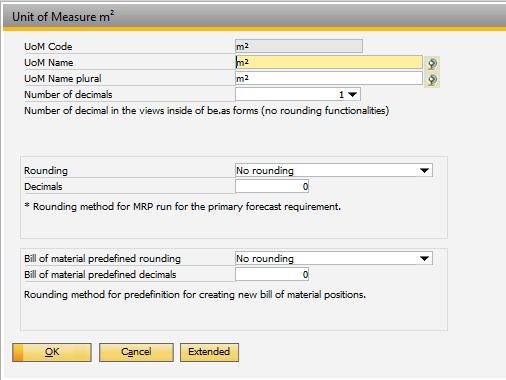Click the 'UoM Code' label

click(48, 47)
